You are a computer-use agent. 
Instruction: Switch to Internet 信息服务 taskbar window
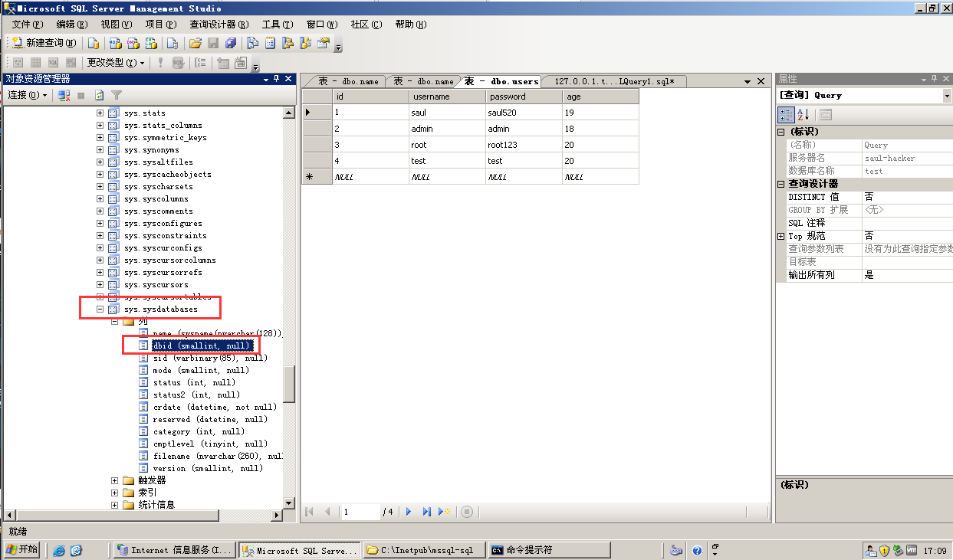point(174,550)
